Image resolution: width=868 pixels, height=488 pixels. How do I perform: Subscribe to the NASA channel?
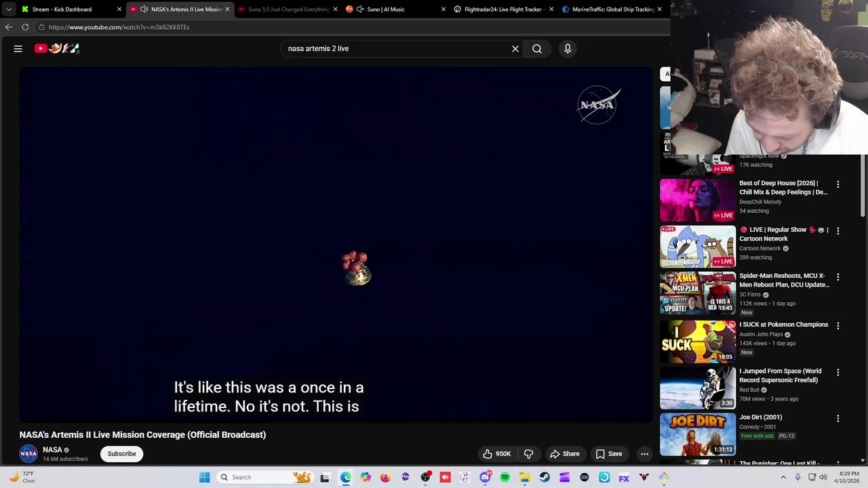tap(122, 454)
